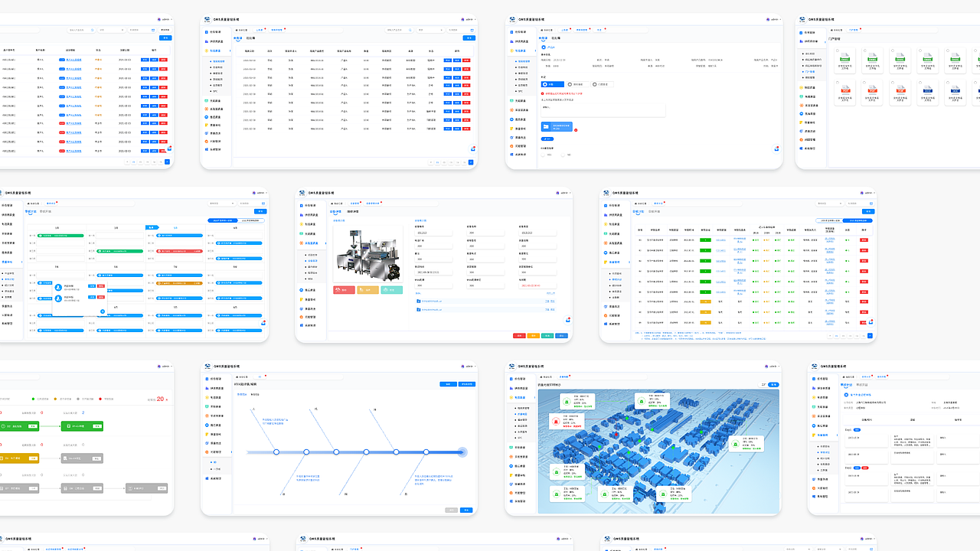Select the middle radio option in the form window's radio group
This screenshot has height=551, width=980.
[x=577, y=84]
